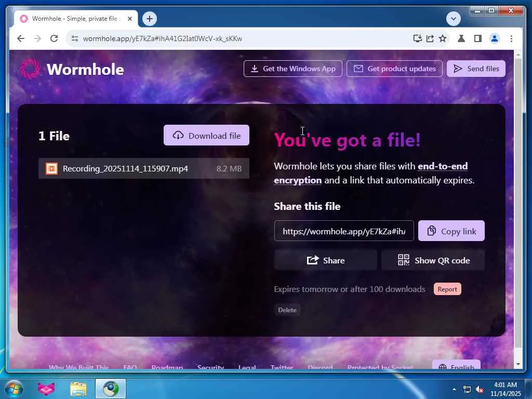Expand the tab search dropdown arrow
Image resolution: width=532 pixels, height=399 pixels.
click(x=454, y=19)
